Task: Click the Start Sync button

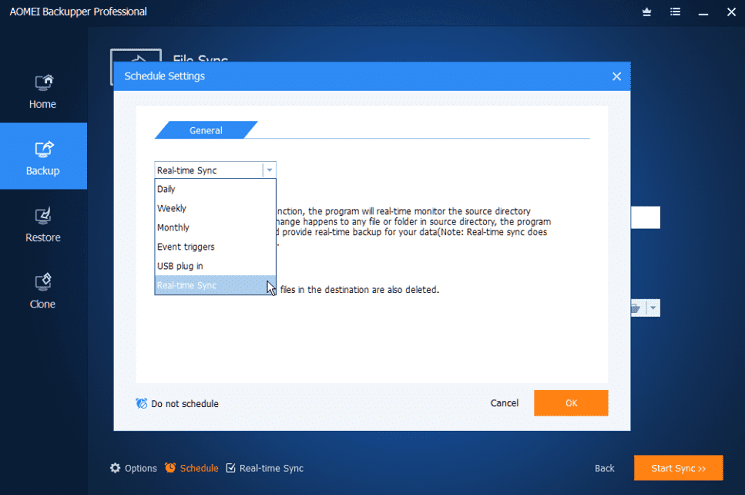Action: pos(678,468)
